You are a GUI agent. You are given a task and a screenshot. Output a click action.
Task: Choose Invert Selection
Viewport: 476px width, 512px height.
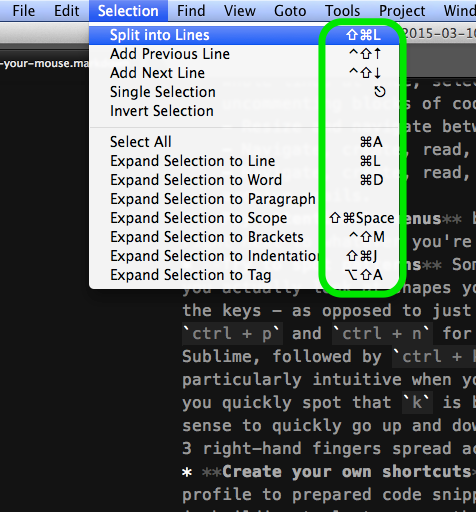244,111
